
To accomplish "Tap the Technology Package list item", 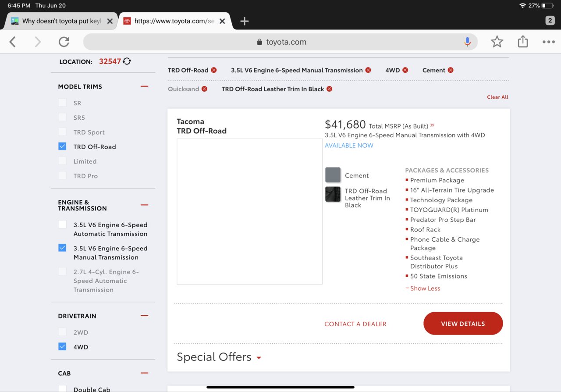I will pyautogui.click(x=441, y=200).
